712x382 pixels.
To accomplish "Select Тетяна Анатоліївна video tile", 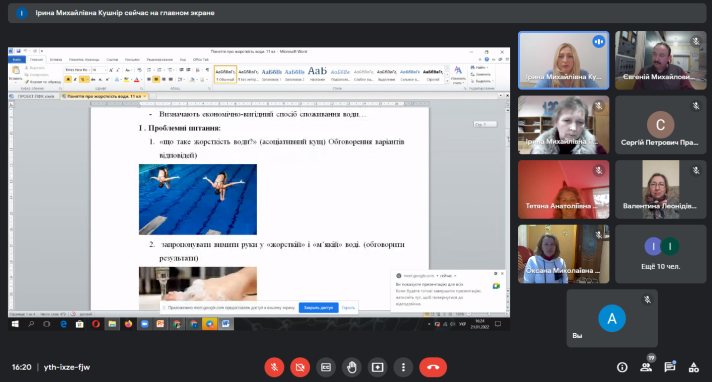I will coord(564,189).
